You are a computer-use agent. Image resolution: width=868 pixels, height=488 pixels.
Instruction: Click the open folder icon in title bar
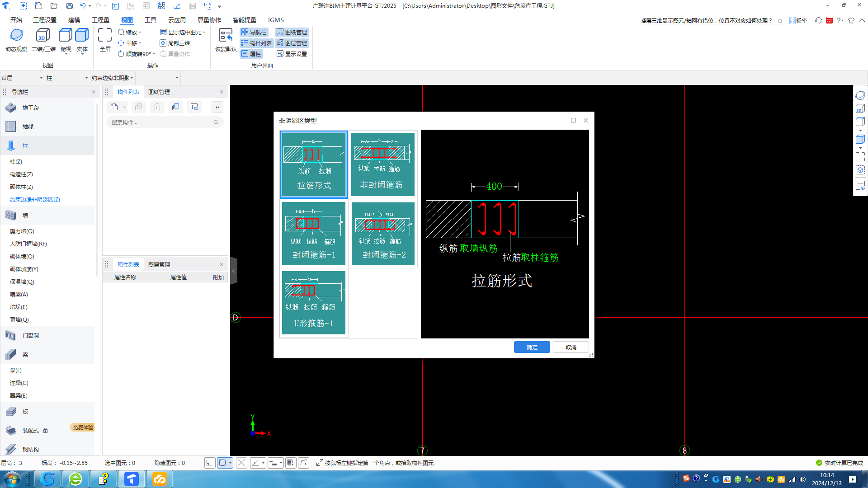(x=54, y=6)
